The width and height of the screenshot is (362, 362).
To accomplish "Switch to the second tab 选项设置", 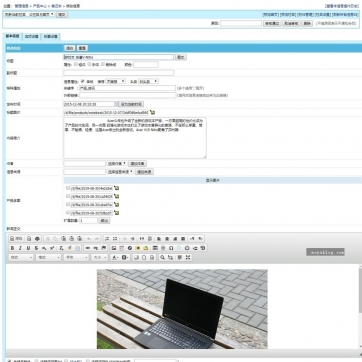I will click(32, 37).
